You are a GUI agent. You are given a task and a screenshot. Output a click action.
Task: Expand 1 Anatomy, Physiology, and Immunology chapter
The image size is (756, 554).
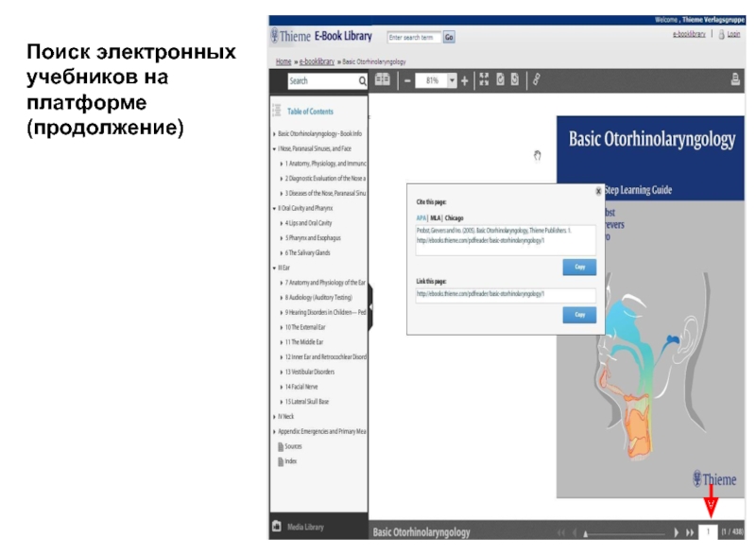[282, 164]
